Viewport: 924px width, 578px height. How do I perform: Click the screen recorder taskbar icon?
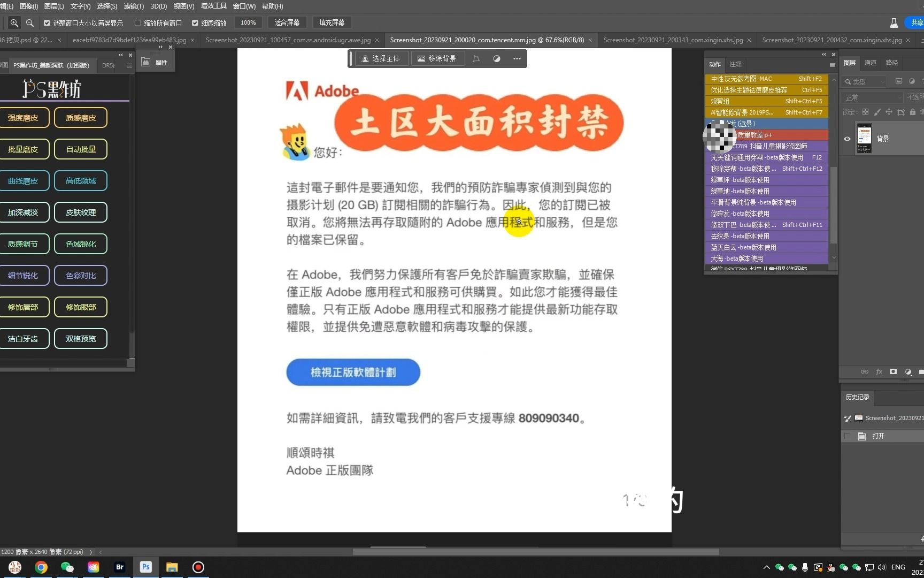coord(198,567)
